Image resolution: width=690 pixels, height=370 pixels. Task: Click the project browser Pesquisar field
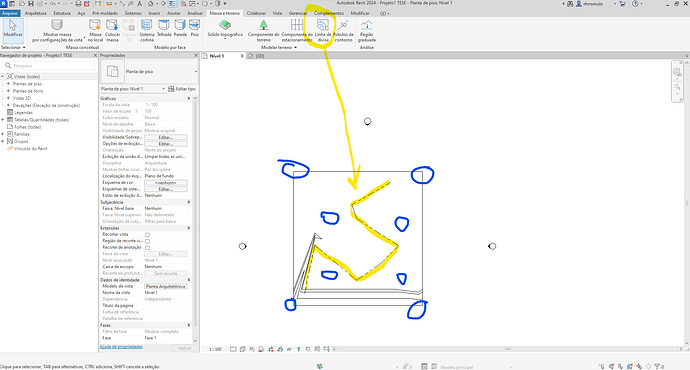tap(49, 66)
